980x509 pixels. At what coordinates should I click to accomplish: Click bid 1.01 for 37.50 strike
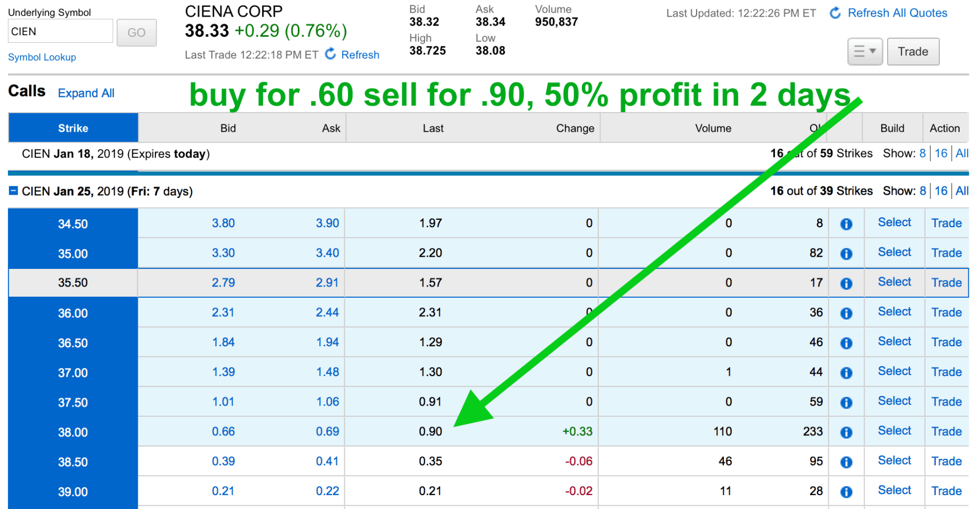pyautogui.click(x=223, y=402)
